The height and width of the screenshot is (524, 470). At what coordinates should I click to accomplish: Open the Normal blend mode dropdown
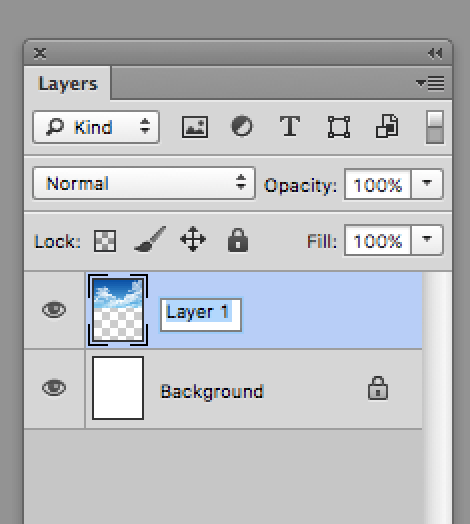click(144, 183)
